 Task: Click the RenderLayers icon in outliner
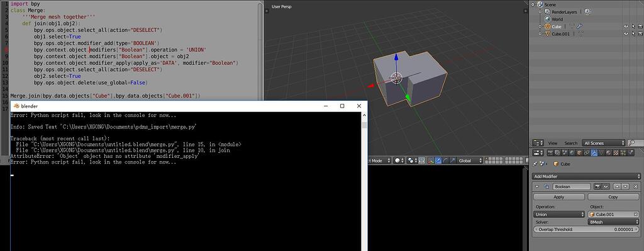tap(548, 11)
